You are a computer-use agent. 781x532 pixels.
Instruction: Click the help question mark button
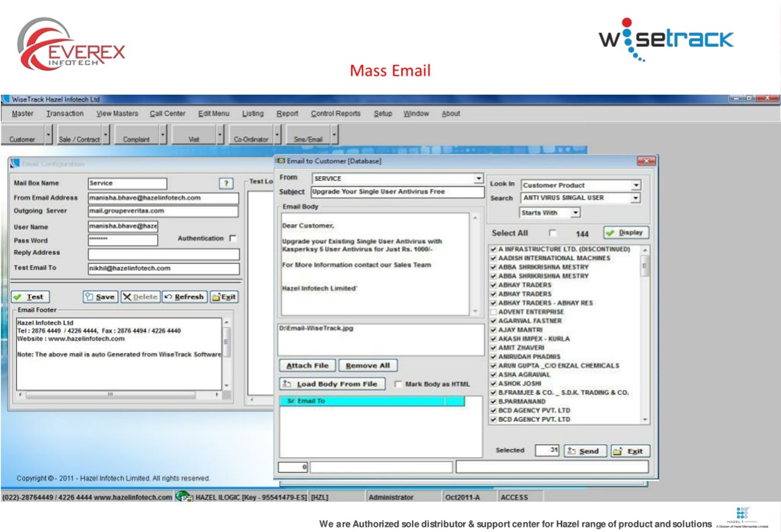click(x=226, y=183)
